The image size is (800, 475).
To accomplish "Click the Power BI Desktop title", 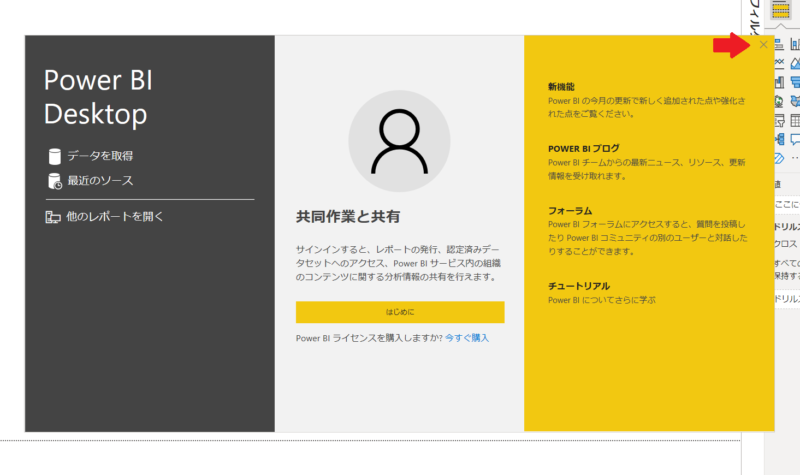I will pyautogui.click(x=98, y=97).
